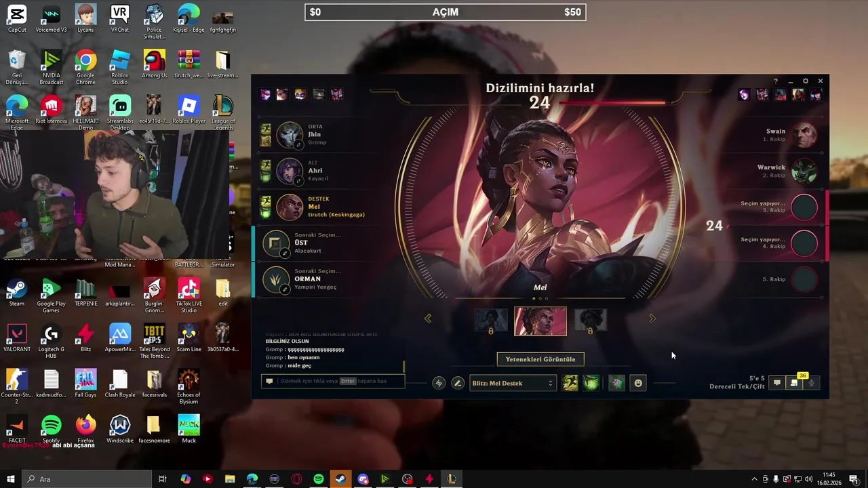Open Voicemod V3 desktop shortcut

click(52, 19)
